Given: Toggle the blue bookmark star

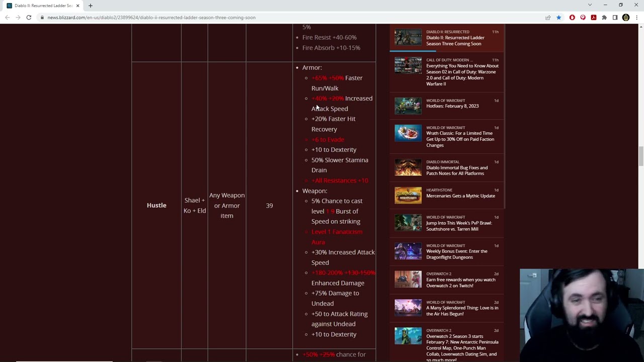Looking at the screenshot, I should tap(558, 18).
